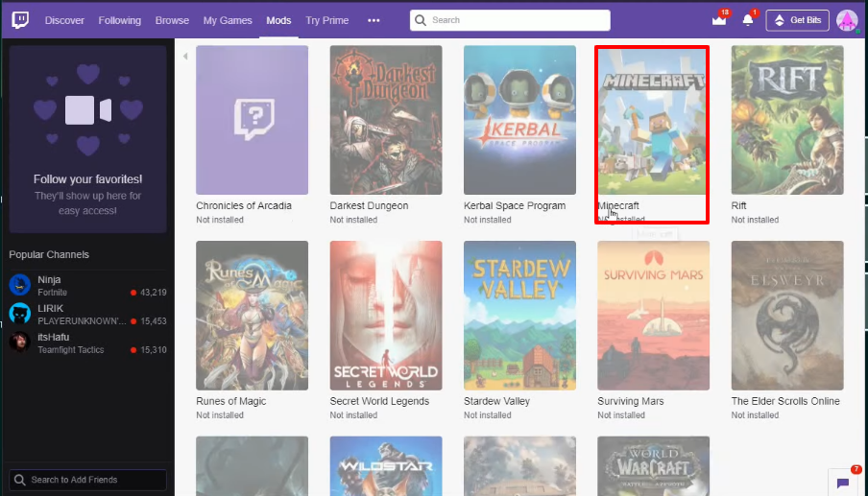Click The Elder Scrolls Online title
Screen dimensions: 868x496
click(x=785, y=401)
